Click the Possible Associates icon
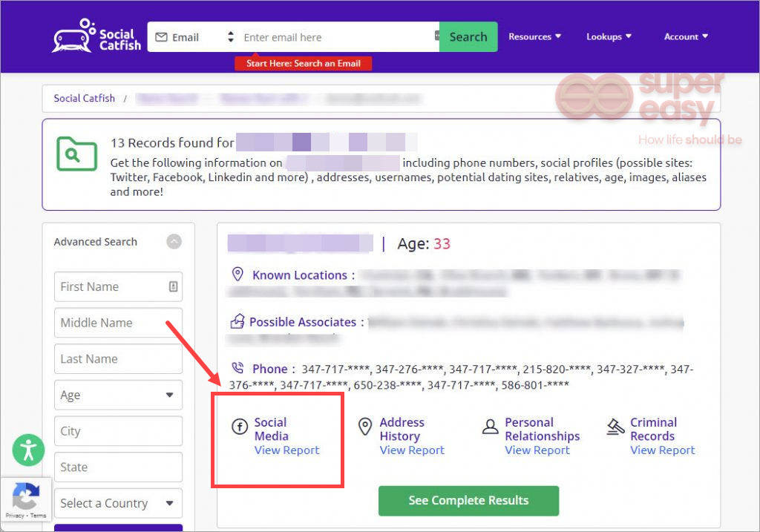The width and height of the screenshot is (760, 532). pos(237,321)
